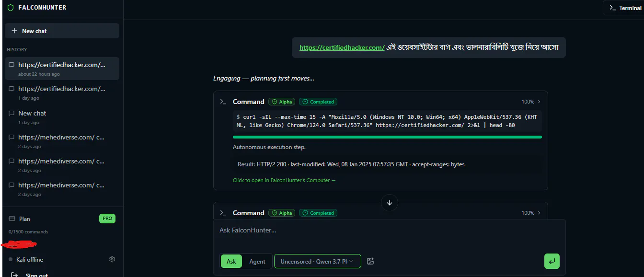
Task: Open the certifiedhacker.com link in message
Action: point(342,47)
